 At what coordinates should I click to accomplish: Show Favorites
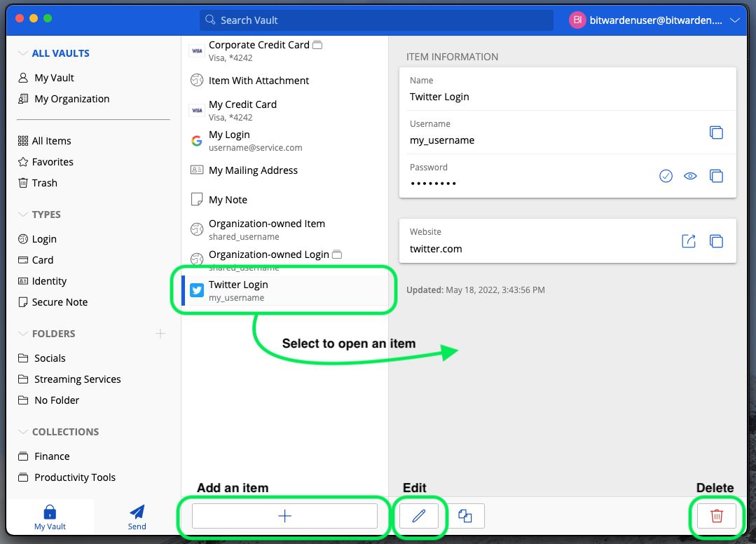coord(46,162)
